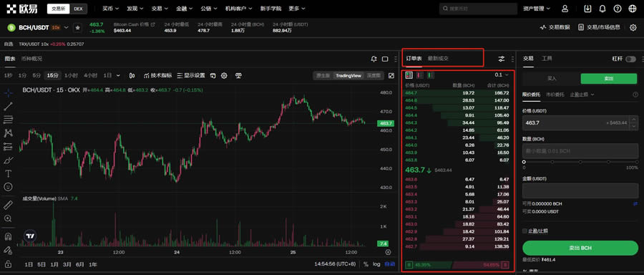
Task: Open the 金融 menu
Action: [x=185, y=9]
